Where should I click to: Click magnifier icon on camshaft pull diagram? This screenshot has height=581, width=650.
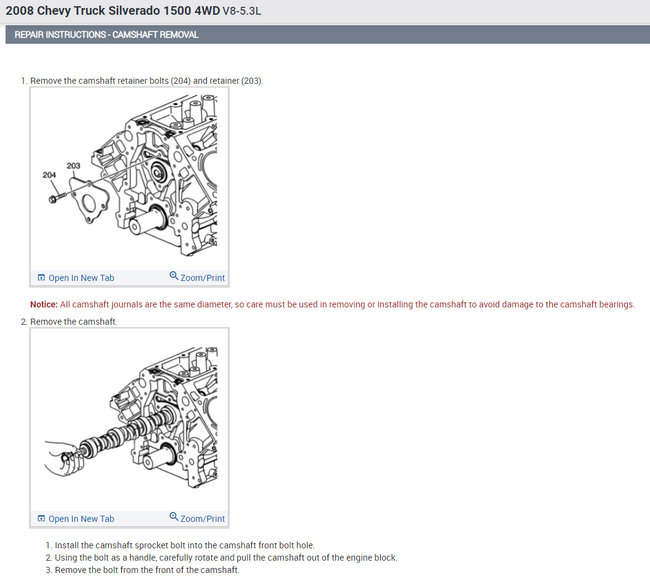pyautogui.click(x=174, y=517)
